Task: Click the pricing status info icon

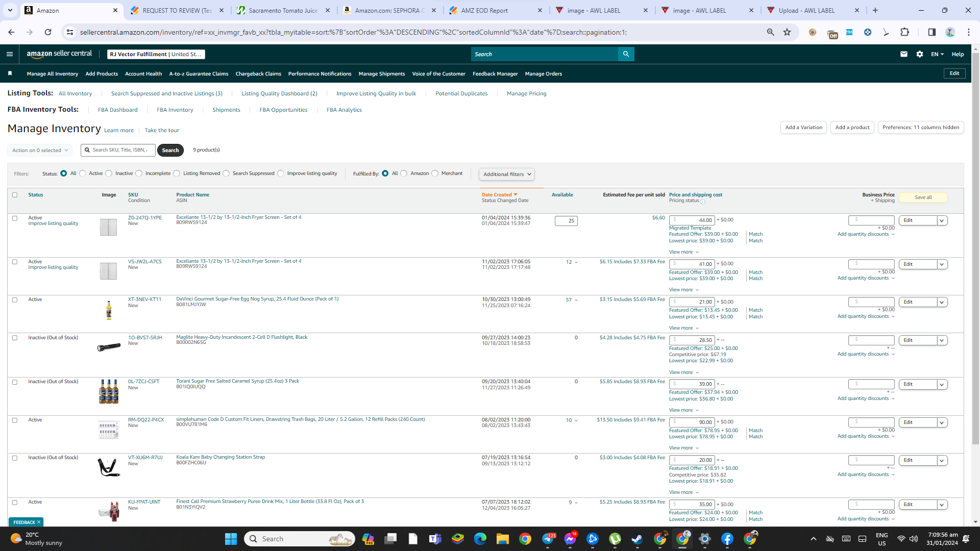Action: click(703, 202)
